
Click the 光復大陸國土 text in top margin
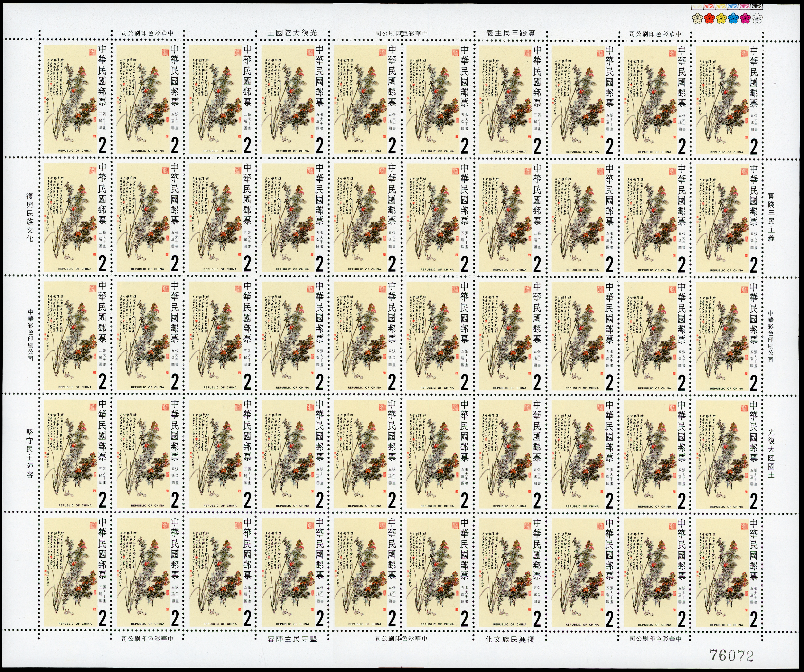point(292,33)
